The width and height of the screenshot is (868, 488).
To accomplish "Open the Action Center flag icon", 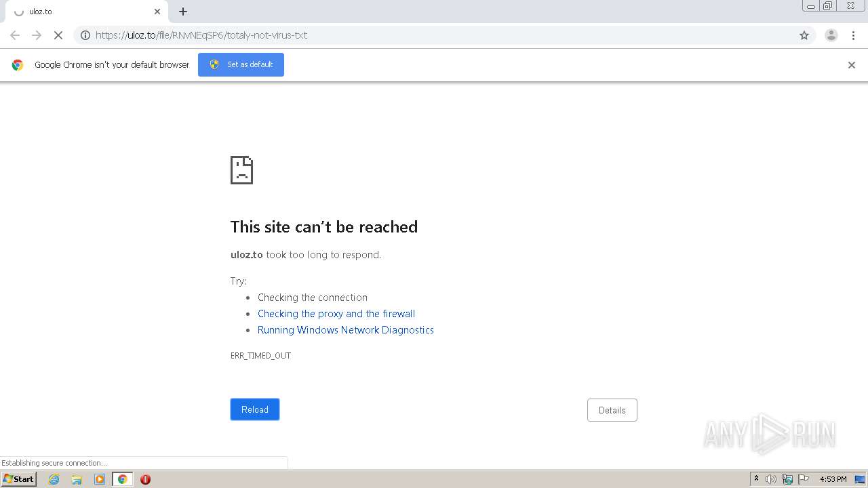I will (804, 479).
